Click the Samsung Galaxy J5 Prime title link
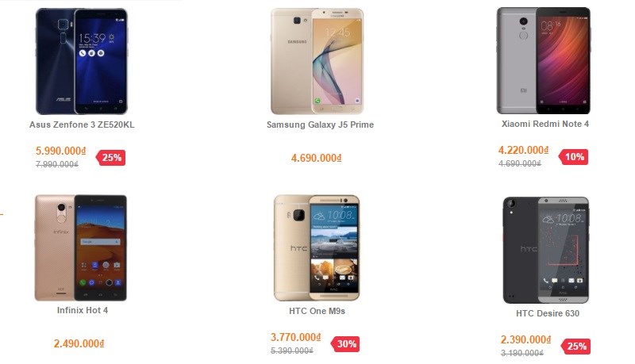 pos(320,125)
